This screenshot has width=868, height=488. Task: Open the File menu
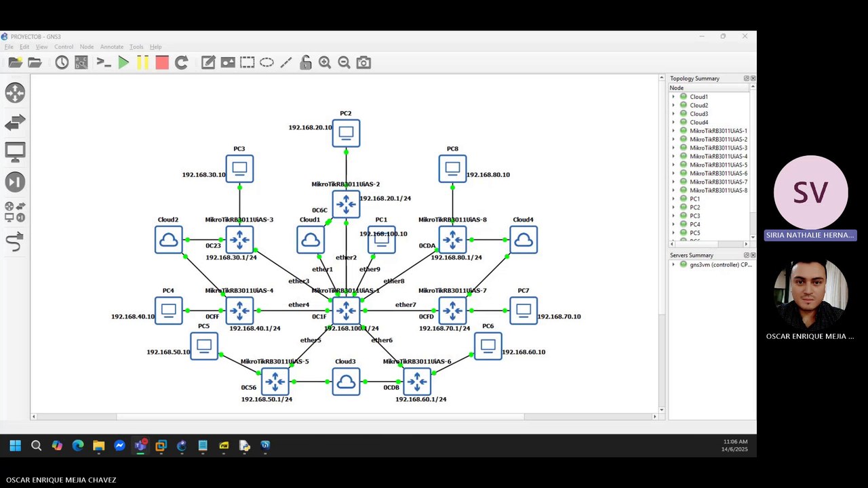(9, 47)
